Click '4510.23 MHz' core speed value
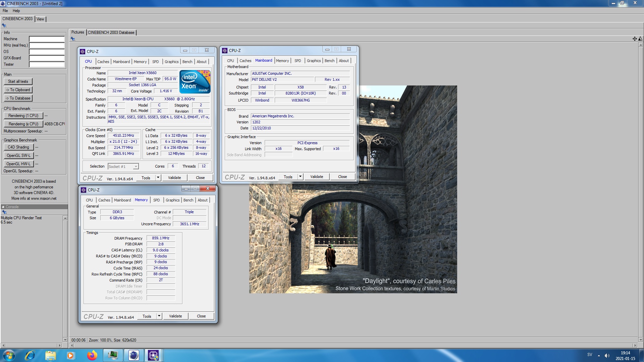Viewport: 644px width, 362px height. pyautogui.click(x=123, y=136)
